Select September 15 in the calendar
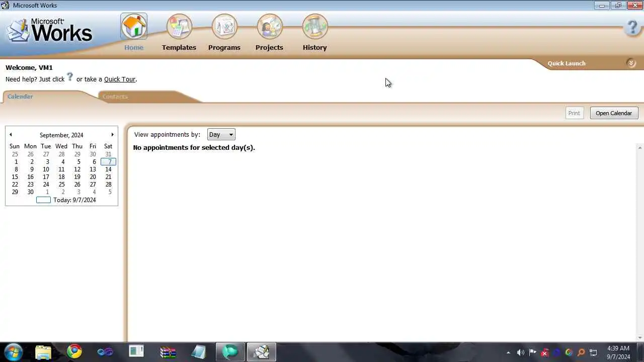 15,177
